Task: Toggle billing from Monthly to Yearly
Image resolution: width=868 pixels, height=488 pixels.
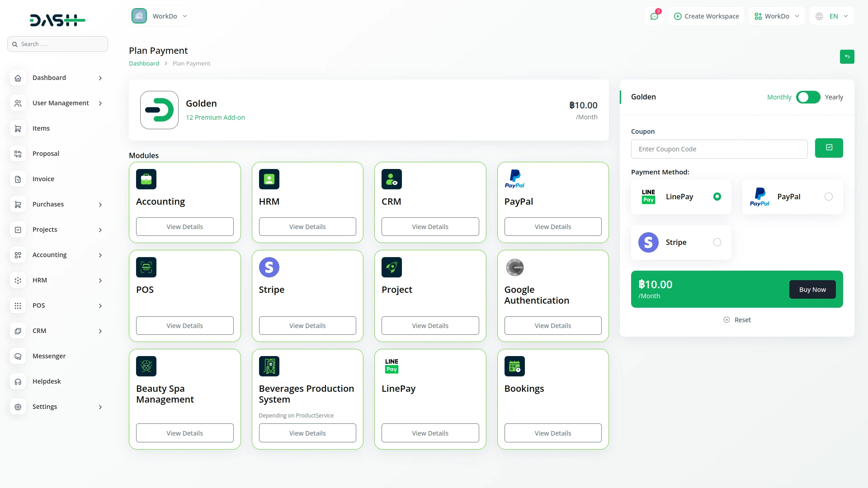Action: click(x=808, y=97)
